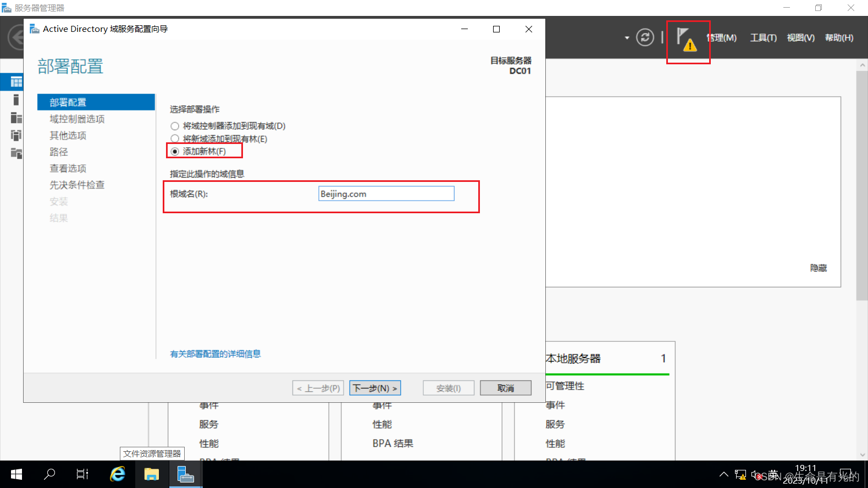Open the Tools menu in Server Manager

(764, 38)
